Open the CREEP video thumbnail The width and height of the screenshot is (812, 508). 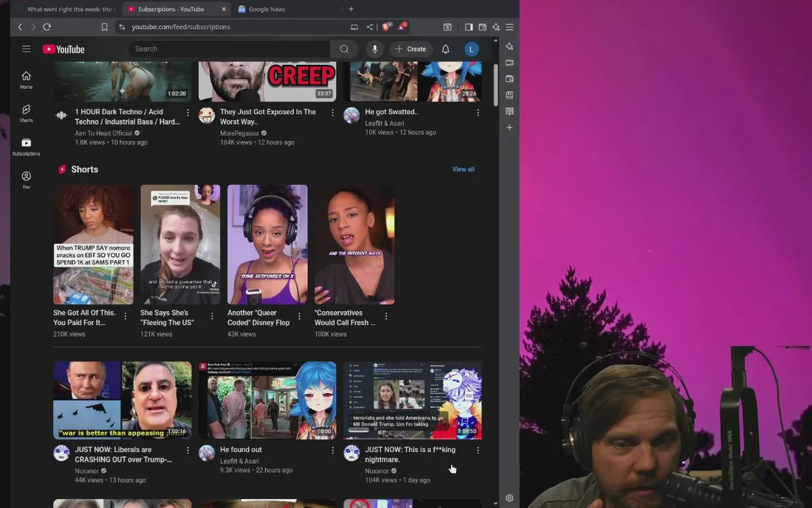tap(267, 81)
